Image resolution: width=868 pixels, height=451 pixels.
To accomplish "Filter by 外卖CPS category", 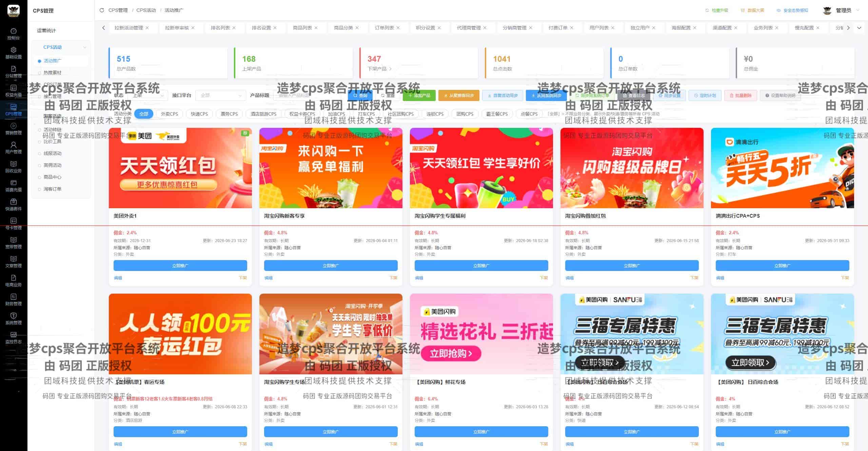I will [169, 114].
